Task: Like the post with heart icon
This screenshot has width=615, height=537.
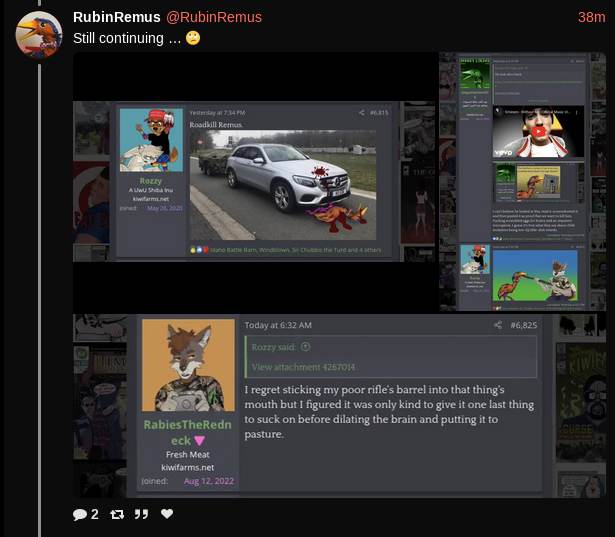Action: pyautogui.click(x=167, y=513)
